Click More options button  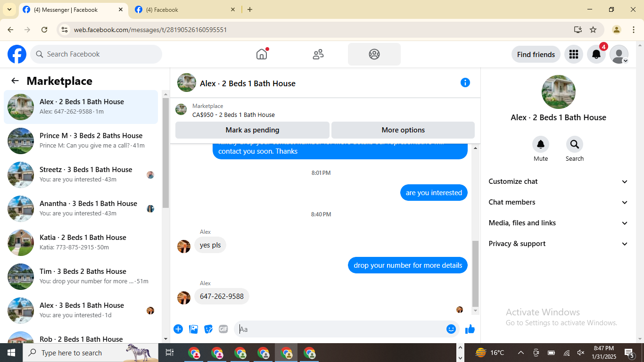point(403,130)
